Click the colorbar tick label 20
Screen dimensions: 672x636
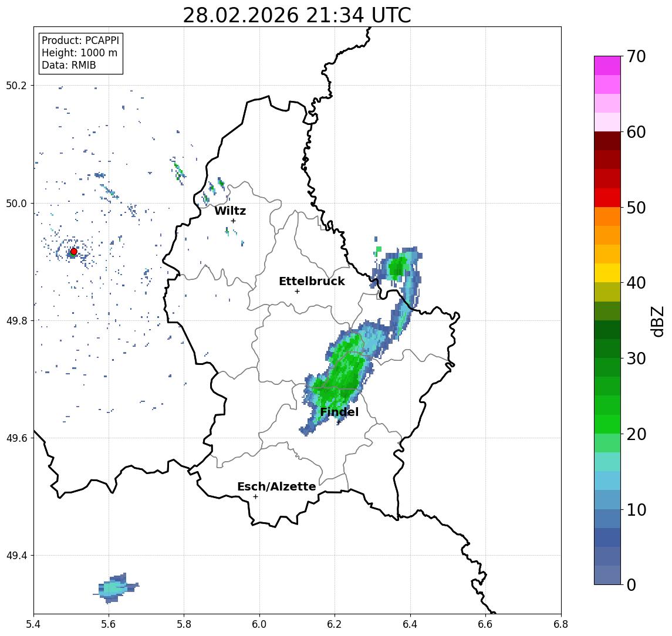coord(636,434)
